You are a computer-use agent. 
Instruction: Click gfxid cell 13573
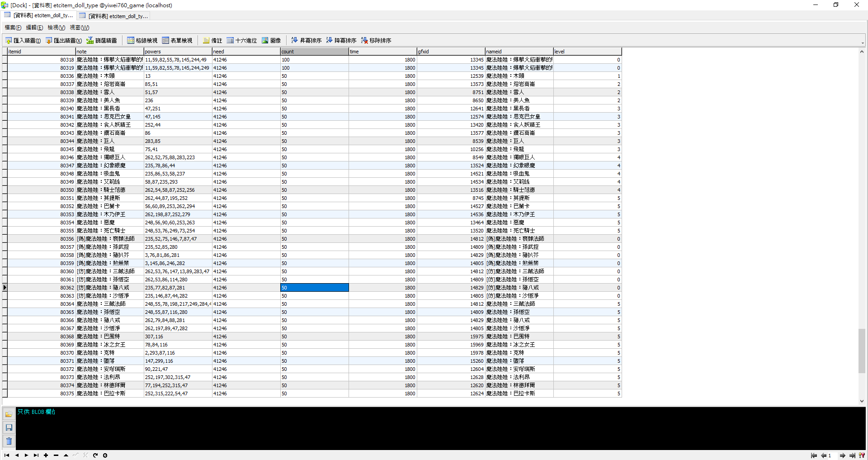coord(451,84)
